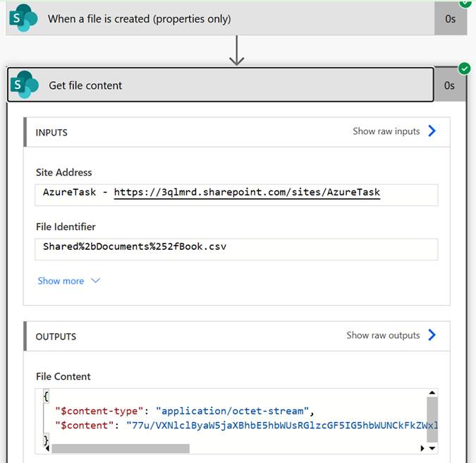Click the Show more link
Viewport: 476px width, 463px height.
61,281
